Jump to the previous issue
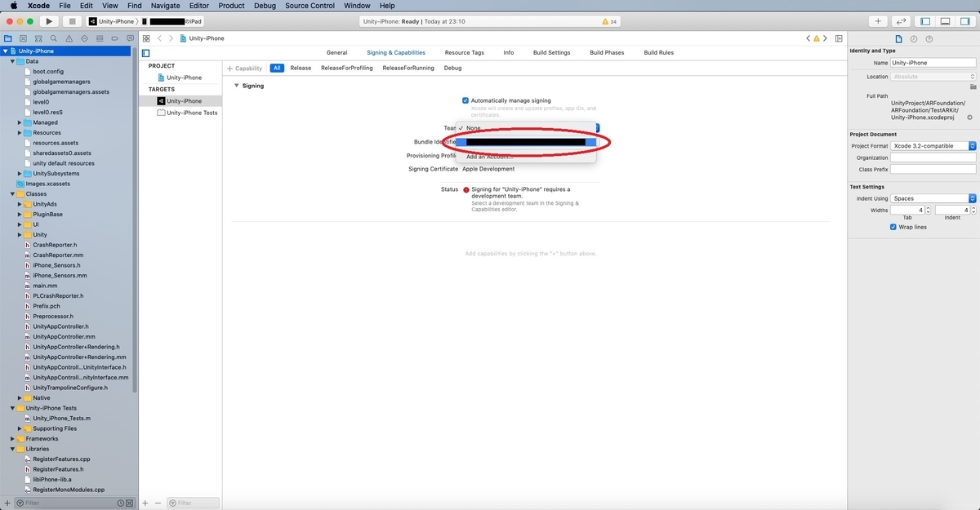The width and height of the screenshot is (980, 510). 808,38
